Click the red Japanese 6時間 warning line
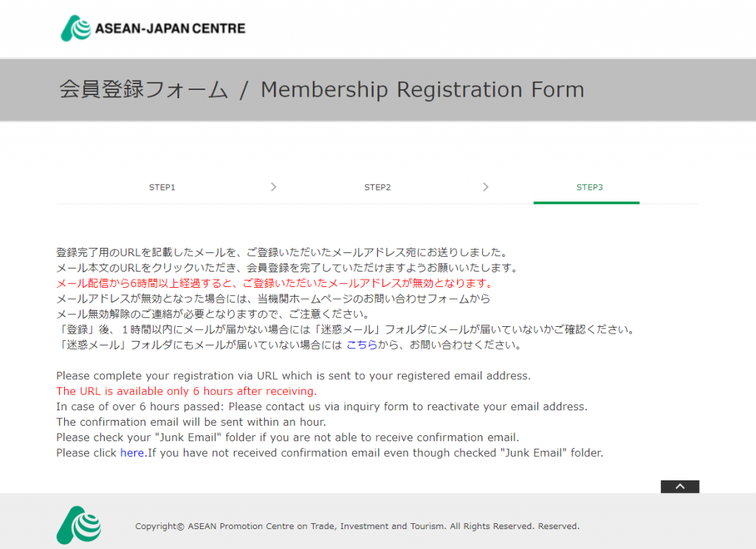 [x=275, y=283]
